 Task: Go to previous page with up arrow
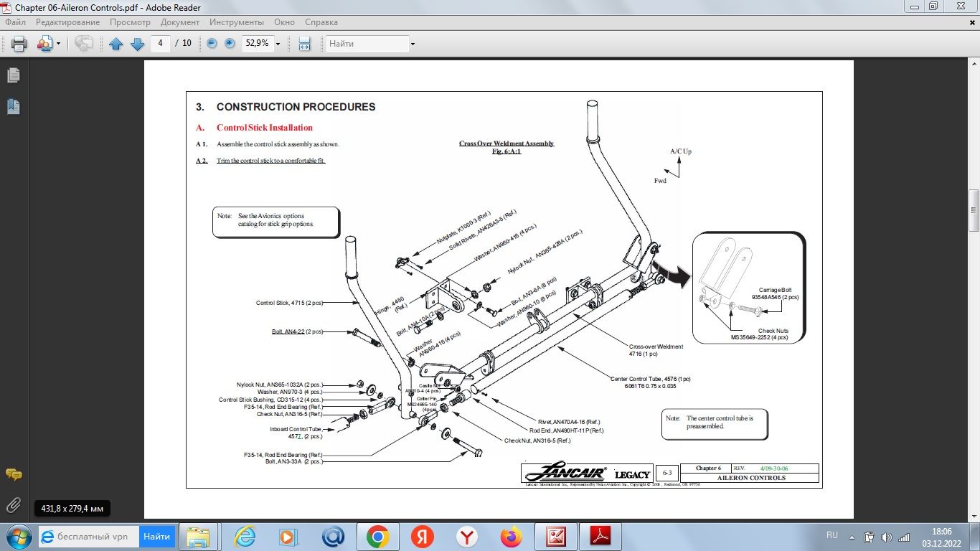(x=116, y=44)
